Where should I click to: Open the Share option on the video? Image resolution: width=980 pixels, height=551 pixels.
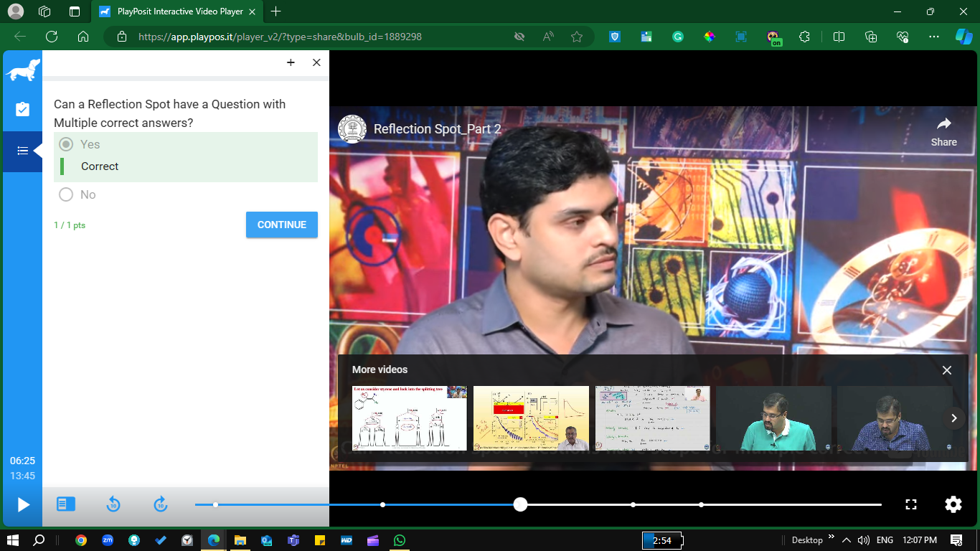[943, 133]
